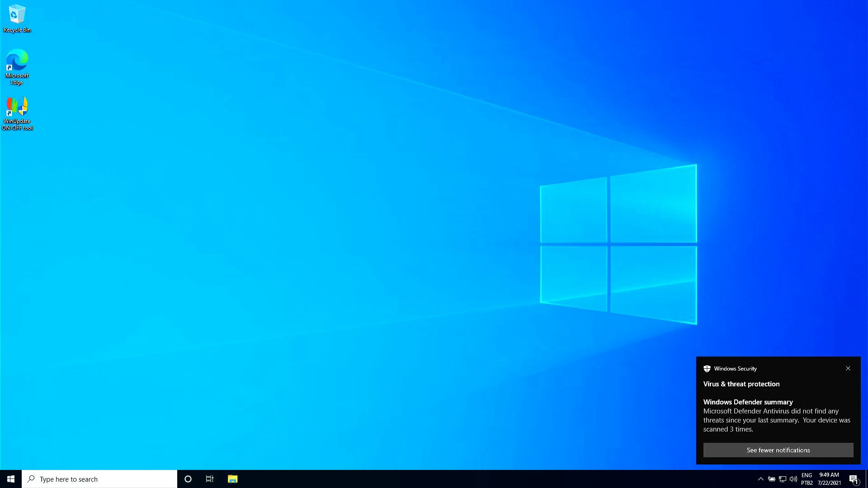Open Cortana from the taskbar circle

(x=188, y=479)
